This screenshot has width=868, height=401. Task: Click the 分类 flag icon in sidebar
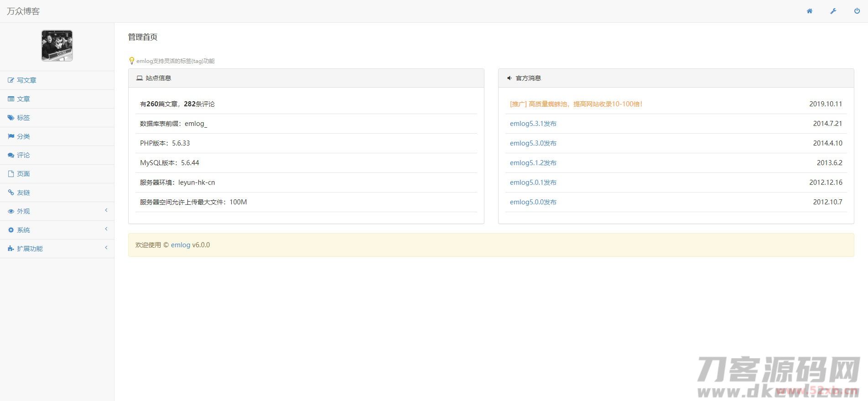(x=11, y=136)
